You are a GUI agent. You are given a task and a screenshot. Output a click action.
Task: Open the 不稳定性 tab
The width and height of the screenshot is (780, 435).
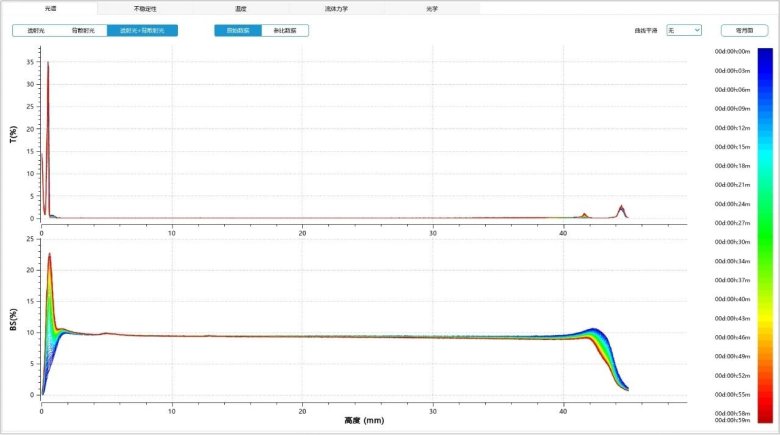(147, 8)
